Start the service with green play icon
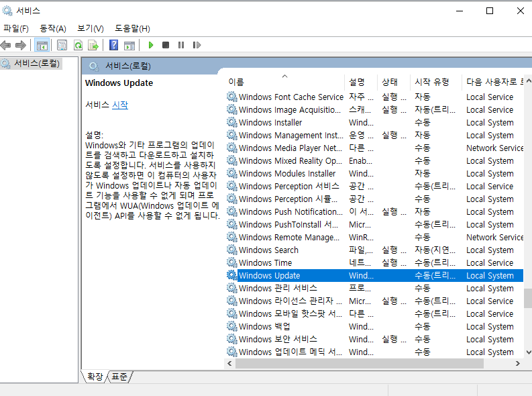 tap(151, 45)
